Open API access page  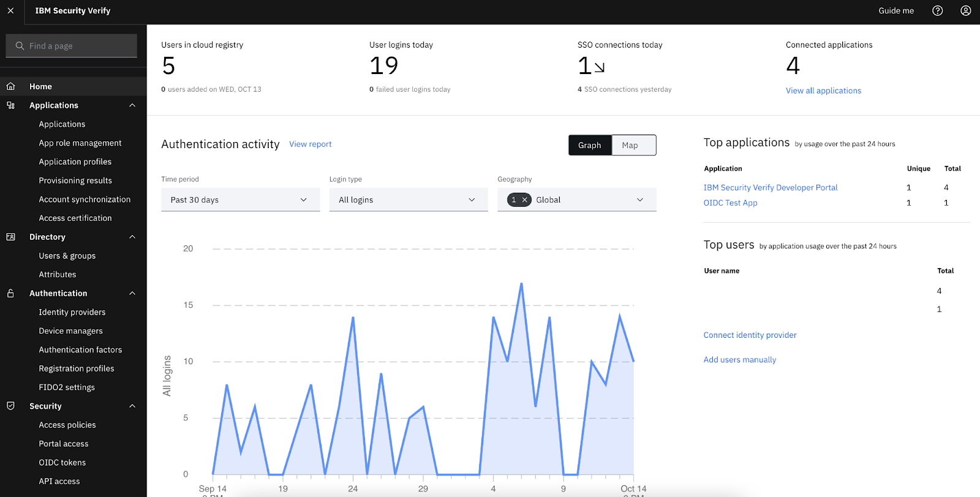59,482
